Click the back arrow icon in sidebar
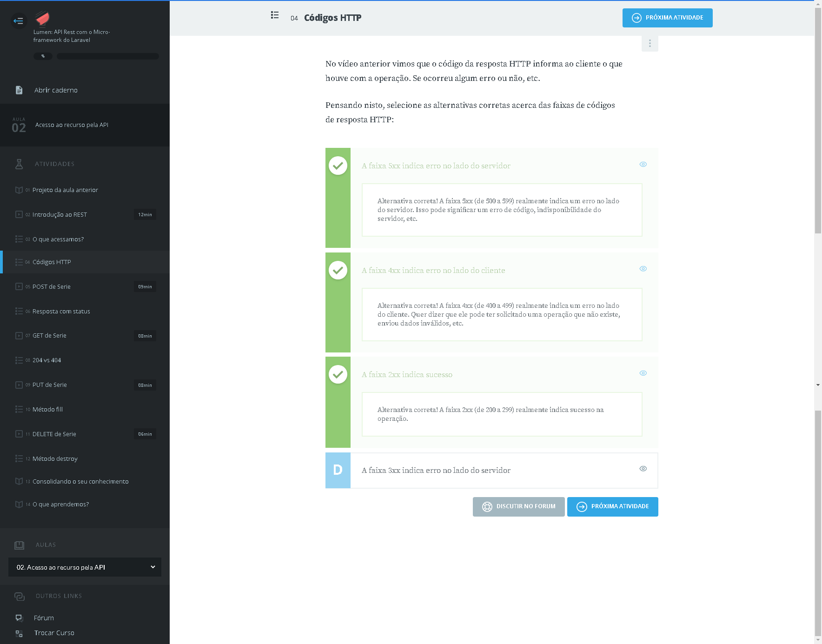 (18, 21)
